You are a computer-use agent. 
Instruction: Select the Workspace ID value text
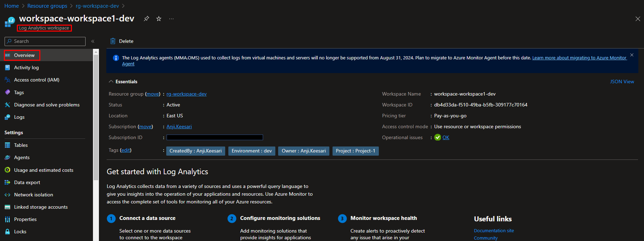[x=481, y=105]
